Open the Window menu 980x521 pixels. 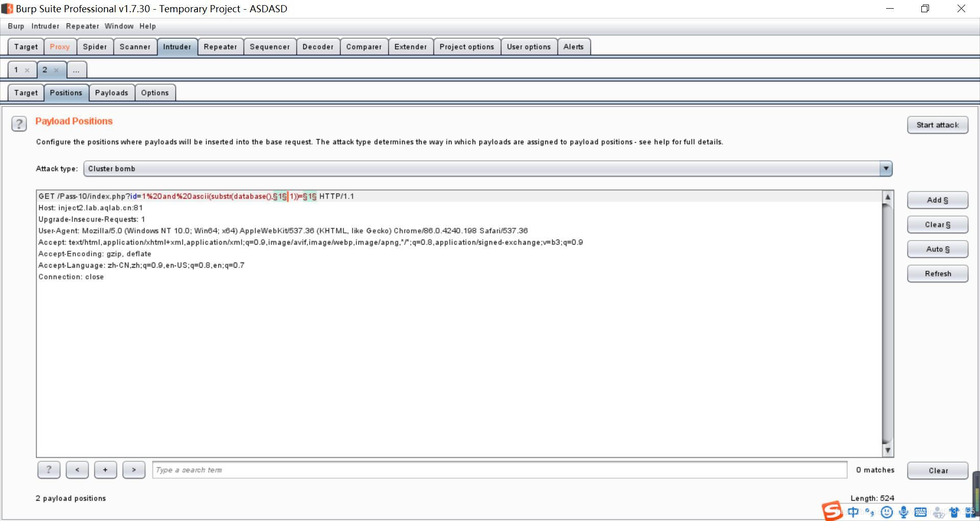(119, 26)
